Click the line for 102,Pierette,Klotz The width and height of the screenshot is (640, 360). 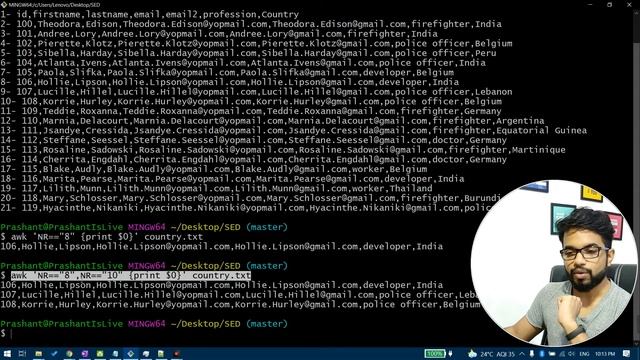click(256, 43)
